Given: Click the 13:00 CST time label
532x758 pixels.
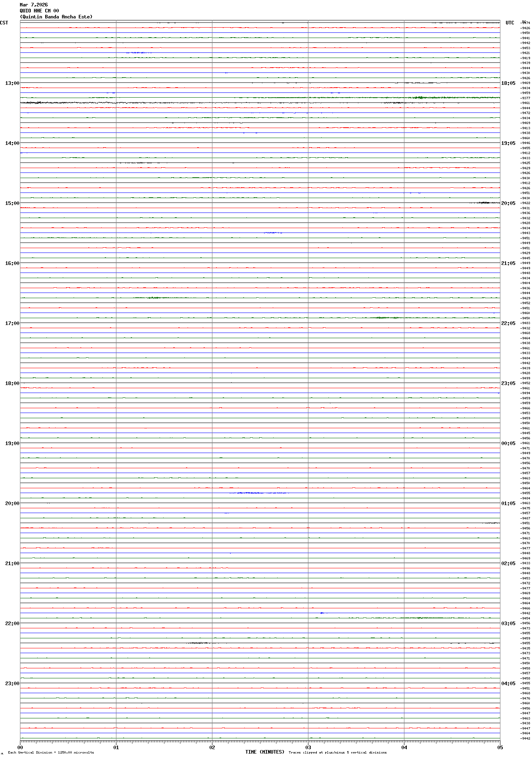Looking at the screenshot, I should [x=12, y=83].
